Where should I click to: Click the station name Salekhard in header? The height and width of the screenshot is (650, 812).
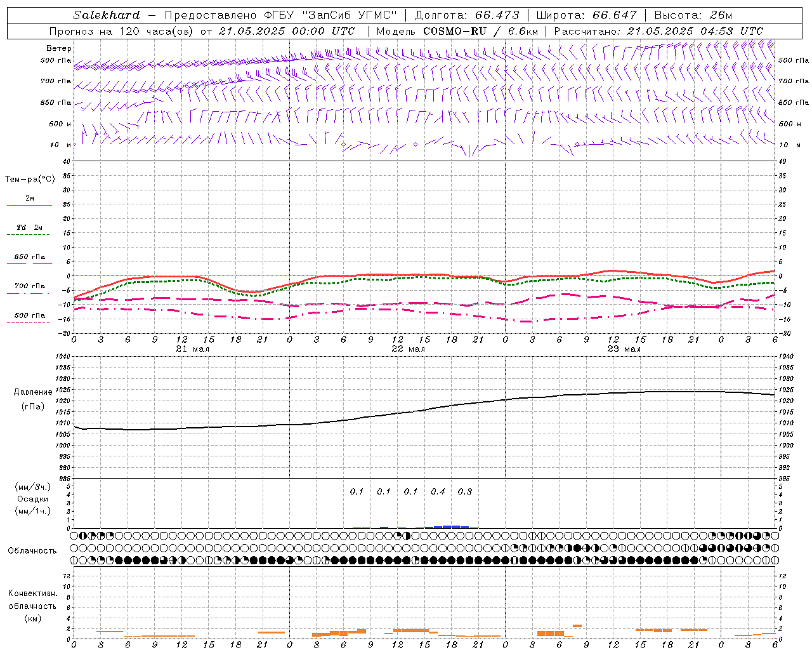[x=107, y=15]
